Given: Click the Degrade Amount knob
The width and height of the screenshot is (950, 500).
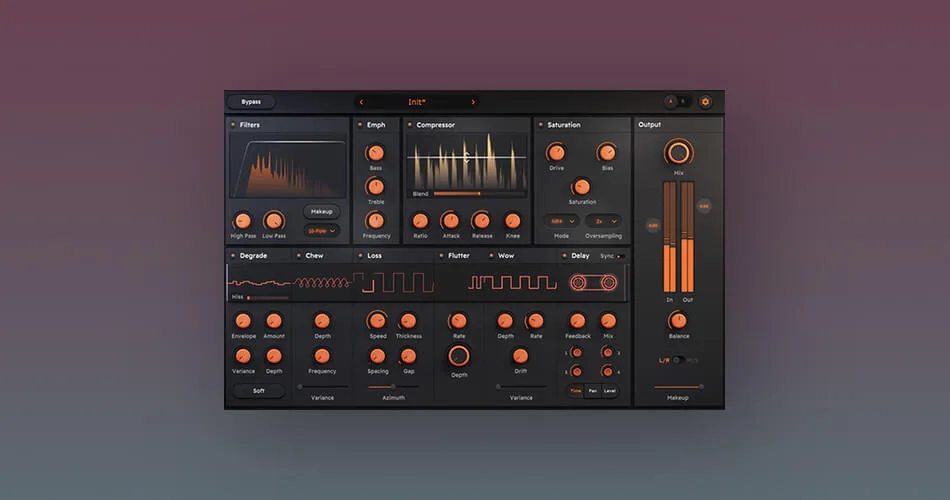Looking at the screenshot, I should coord(274,321).
